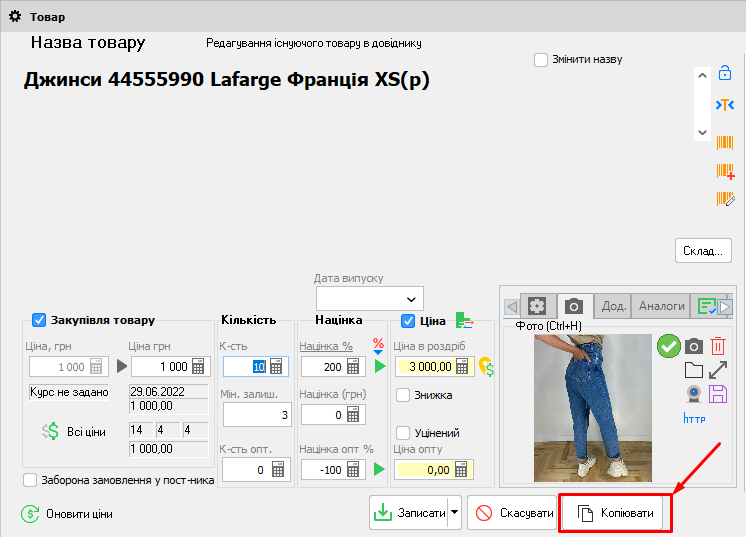Viewport: 746px width, 537px height.
Task: Click the Скасувати button
Action: tap(512, 513)
